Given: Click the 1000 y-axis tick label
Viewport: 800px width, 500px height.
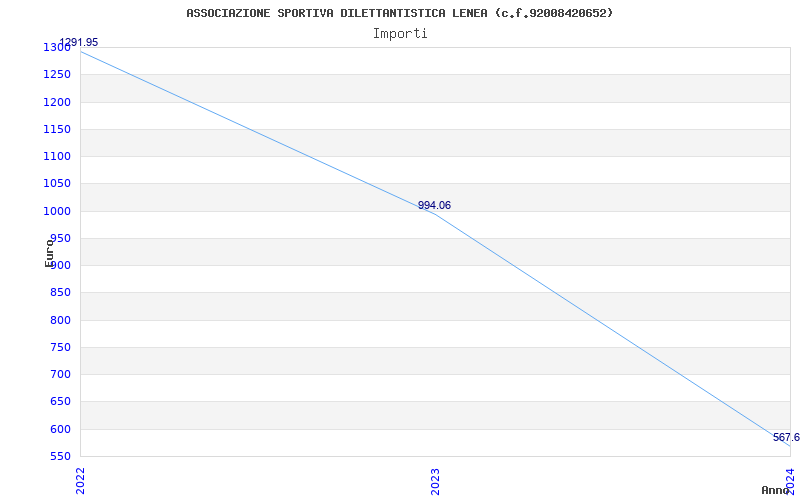Looking at the screenshot, I should [57, 211].
